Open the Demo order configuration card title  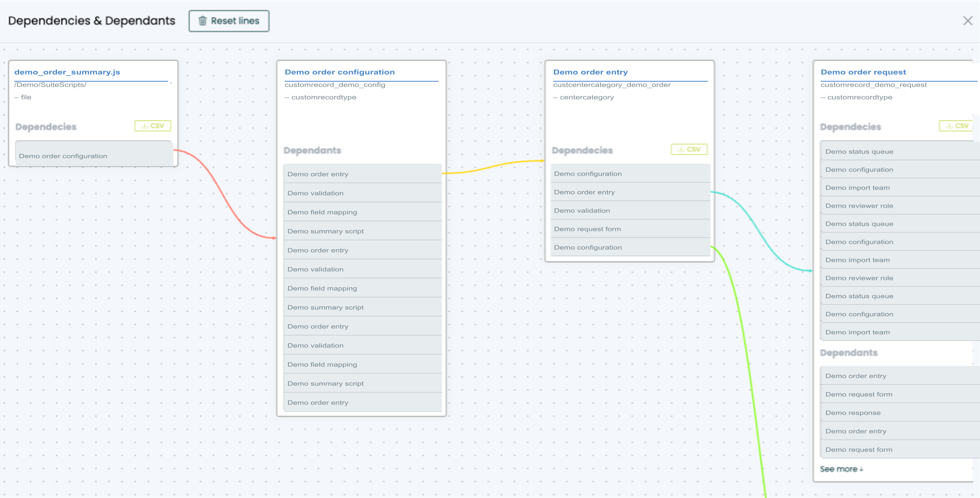click(340, 72)
